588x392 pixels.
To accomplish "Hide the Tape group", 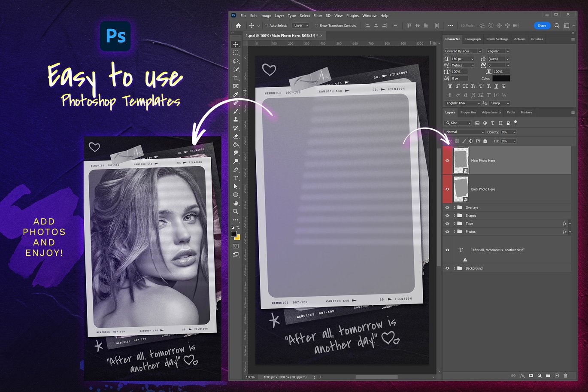I will tap(447, 224).
